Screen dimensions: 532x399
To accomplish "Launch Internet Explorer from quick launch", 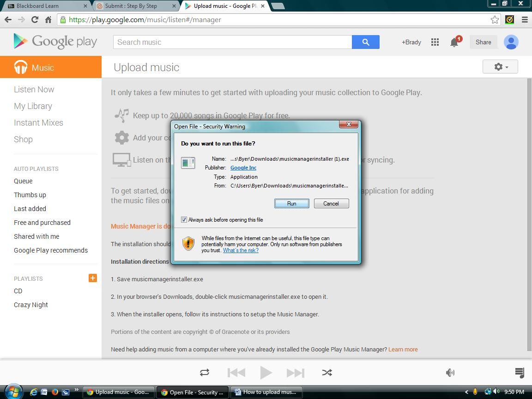I will [x=33, y=392].
